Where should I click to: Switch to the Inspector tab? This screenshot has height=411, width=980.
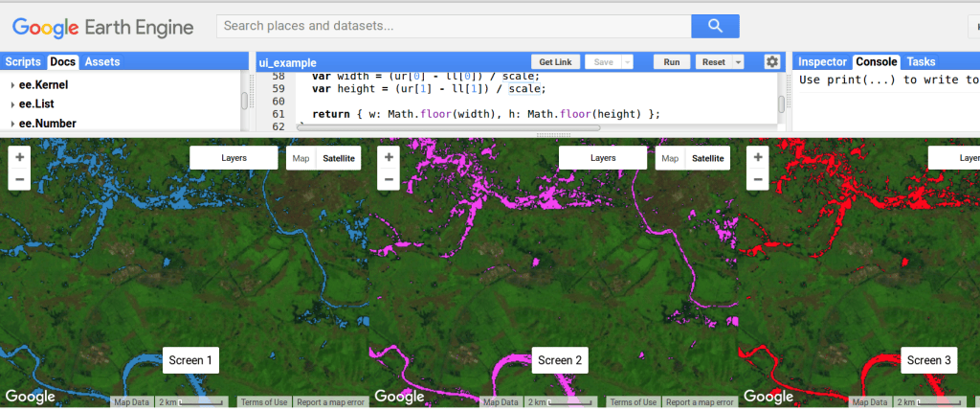pos(822,62)
